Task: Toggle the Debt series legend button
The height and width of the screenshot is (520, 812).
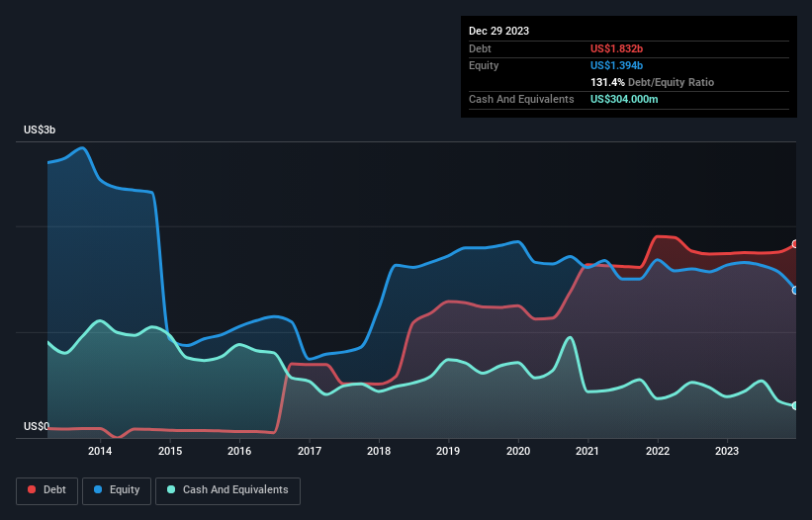Action: [46, 490]
